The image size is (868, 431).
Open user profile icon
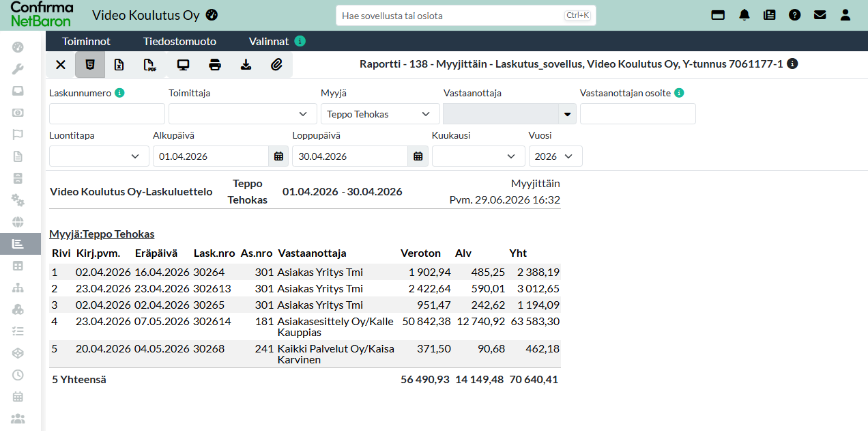tap(845, 14)
